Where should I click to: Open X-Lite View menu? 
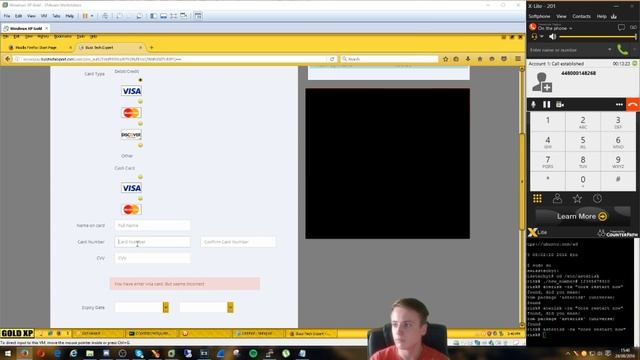pyautogui.click(x=561, y=16)
